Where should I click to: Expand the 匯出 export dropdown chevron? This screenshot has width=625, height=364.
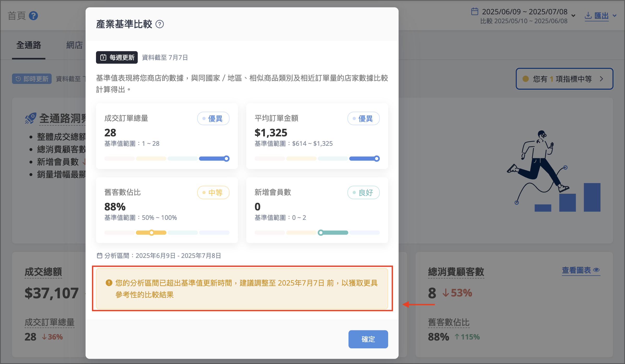click(x=615, y=16)
